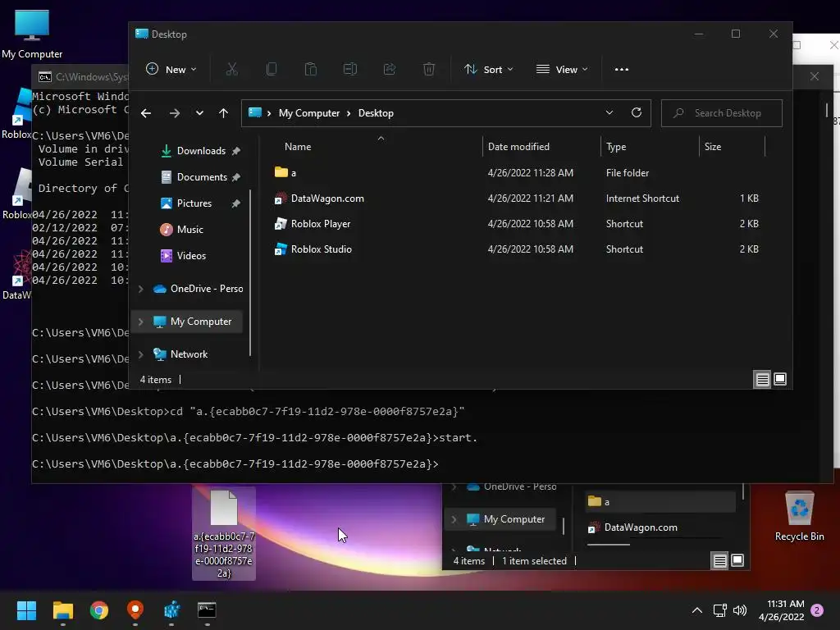Click the Share icon in toolbar
This screenshot has height=630, width=840.
390,69
